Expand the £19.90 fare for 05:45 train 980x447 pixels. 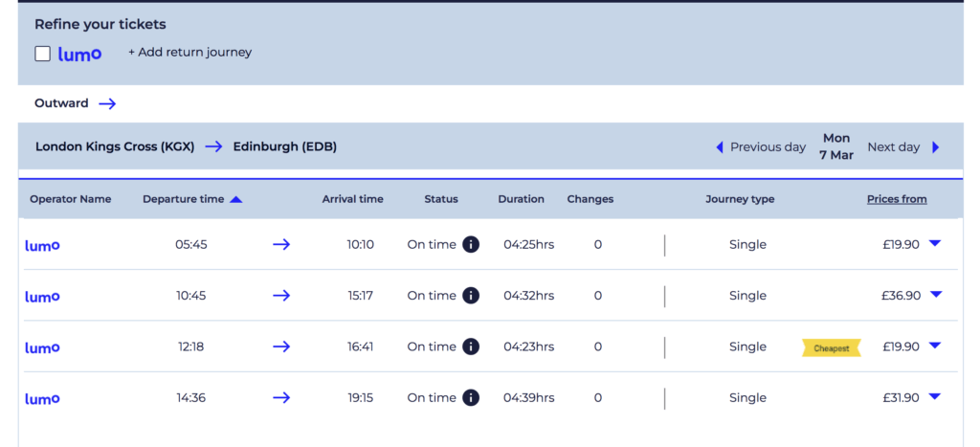tap(935, 244)
